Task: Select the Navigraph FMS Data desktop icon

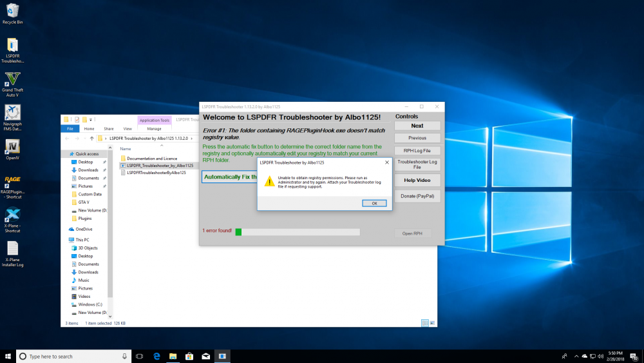Action: pyautogui.click(x=12, y=118)
